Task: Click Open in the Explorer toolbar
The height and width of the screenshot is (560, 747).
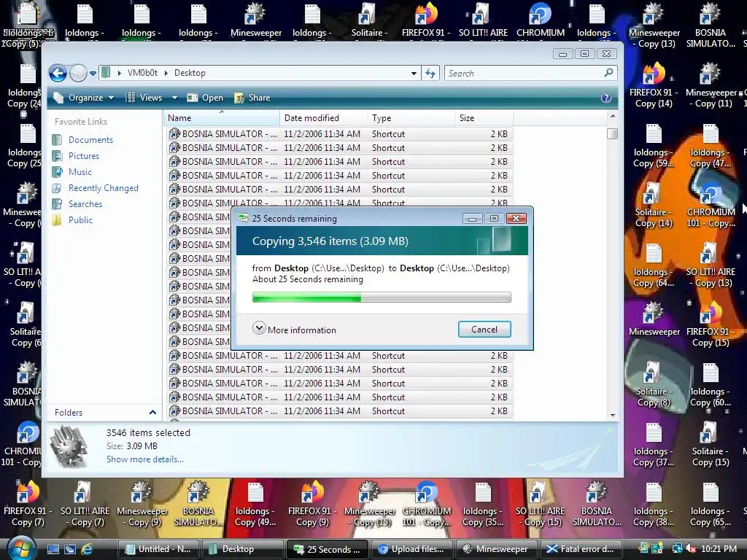Action: click(205, 98)
